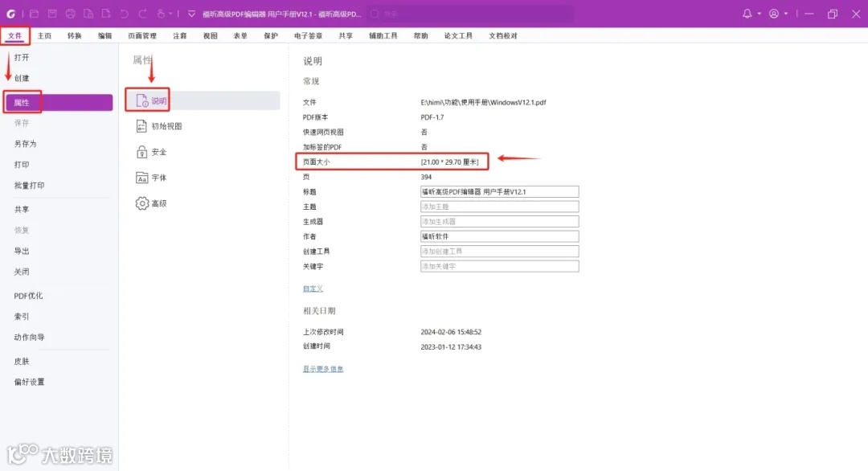Click the Foxit logo icon in title bar

point(11,14)
